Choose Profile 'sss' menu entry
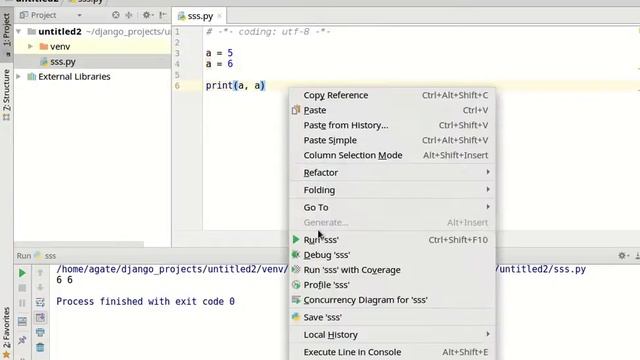Viewport: 640px width, 360px height. (392, 285)
